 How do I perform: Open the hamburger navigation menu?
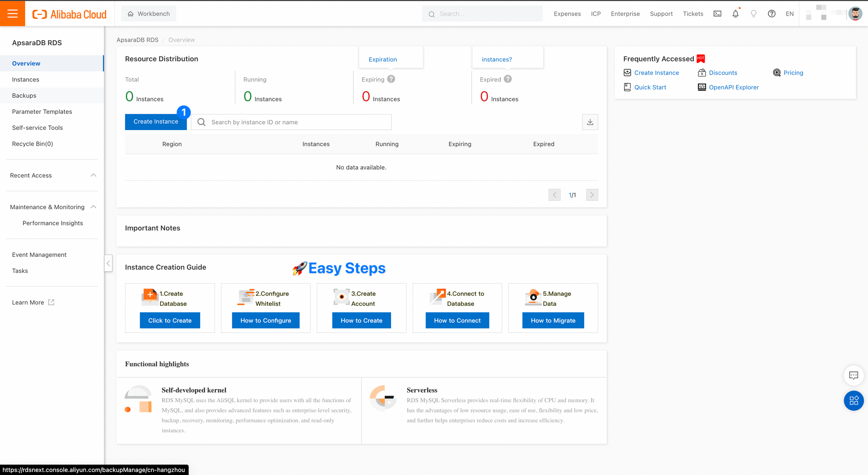pyautogui.click(x=13, y=13)
